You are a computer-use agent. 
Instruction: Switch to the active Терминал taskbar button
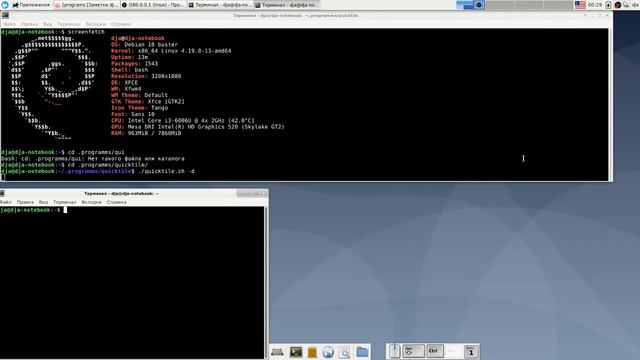click(x=287, y=5)
